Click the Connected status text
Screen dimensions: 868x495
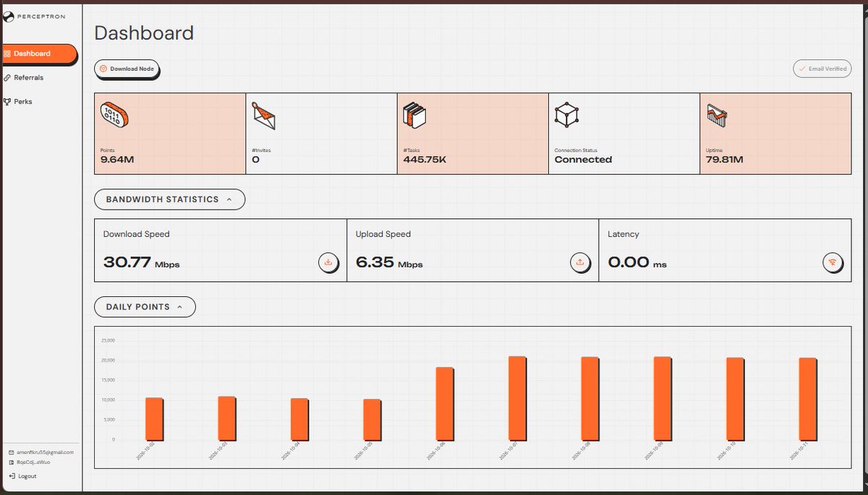coord(583,160)
